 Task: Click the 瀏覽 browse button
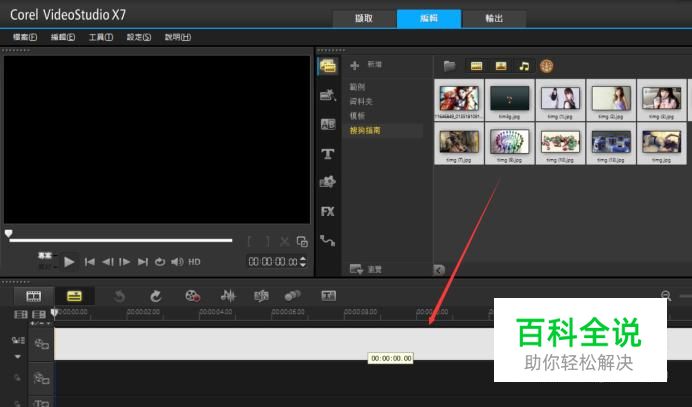coord(366,269)
